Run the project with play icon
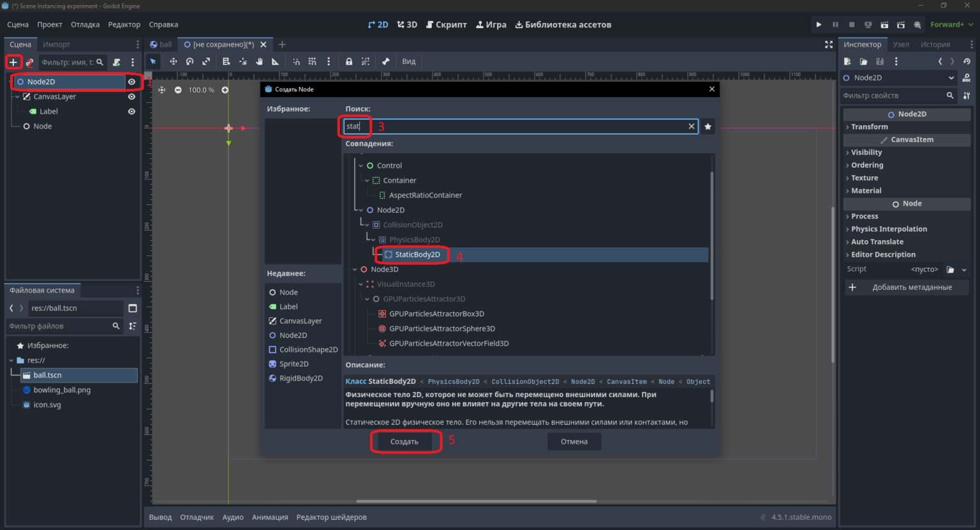Screen dimensions: 980x530 819,24
